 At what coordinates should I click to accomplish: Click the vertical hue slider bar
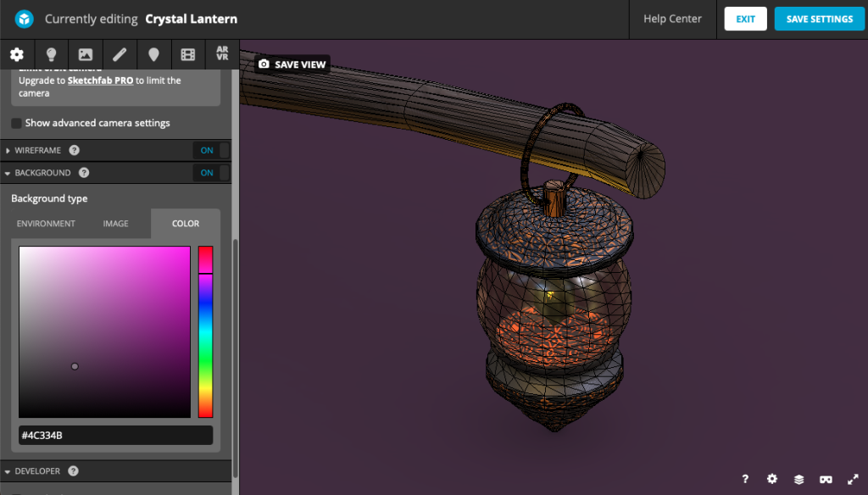click(205, 331)
